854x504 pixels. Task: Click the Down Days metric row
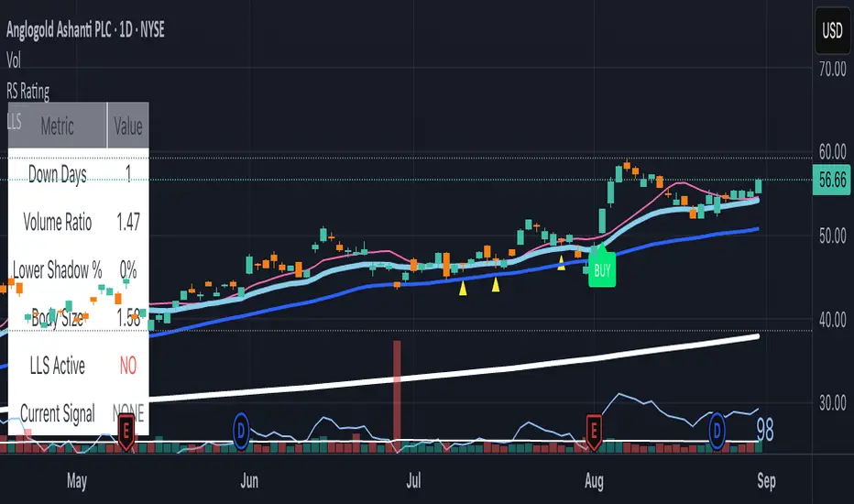tap(79, 174)
